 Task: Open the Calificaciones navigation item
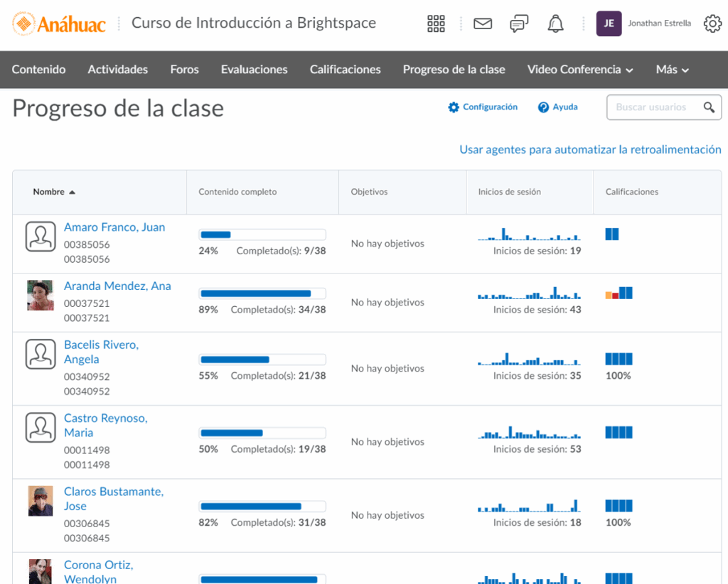(x=345, y=70)
